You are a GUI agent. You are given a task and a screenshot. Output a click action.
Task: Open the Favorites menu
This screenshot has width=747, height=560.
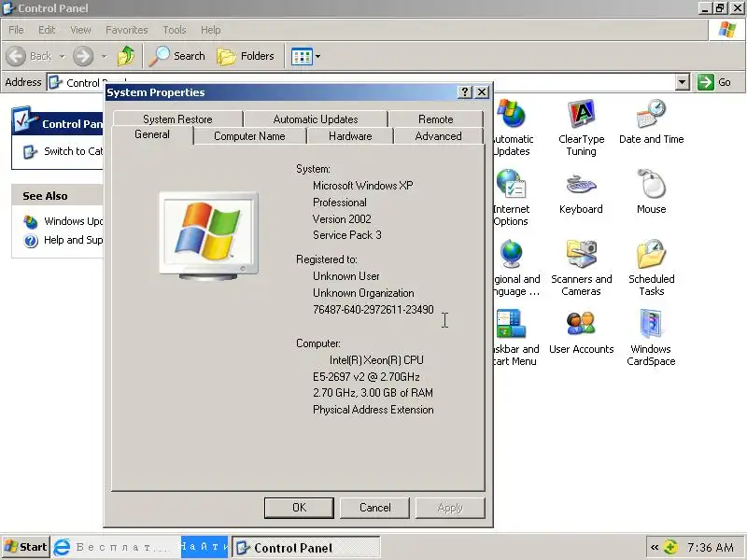pos(127,30)
